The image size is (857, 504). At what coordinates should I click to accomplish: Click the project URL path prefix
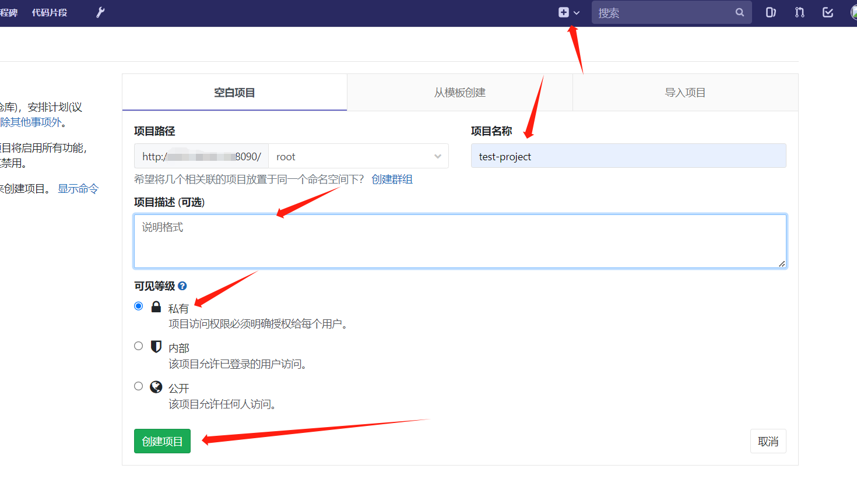click(x=201, y=156)
